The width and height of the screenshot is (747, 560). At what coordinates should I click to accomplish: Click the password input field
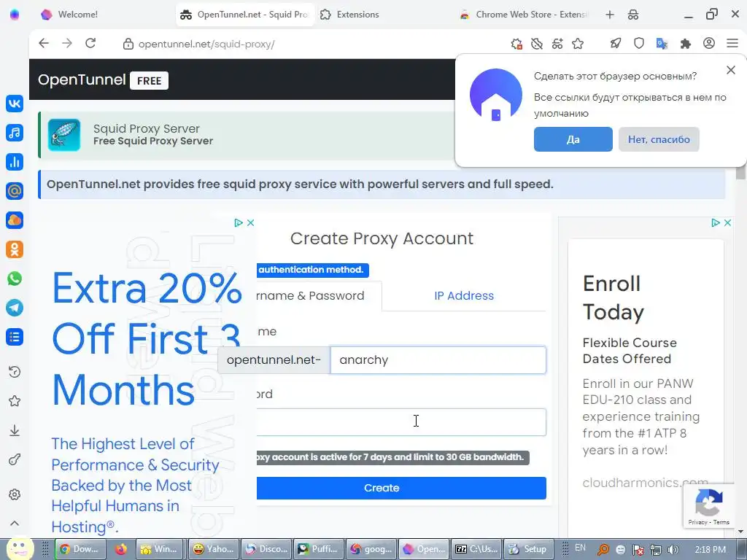coord(401,422)
